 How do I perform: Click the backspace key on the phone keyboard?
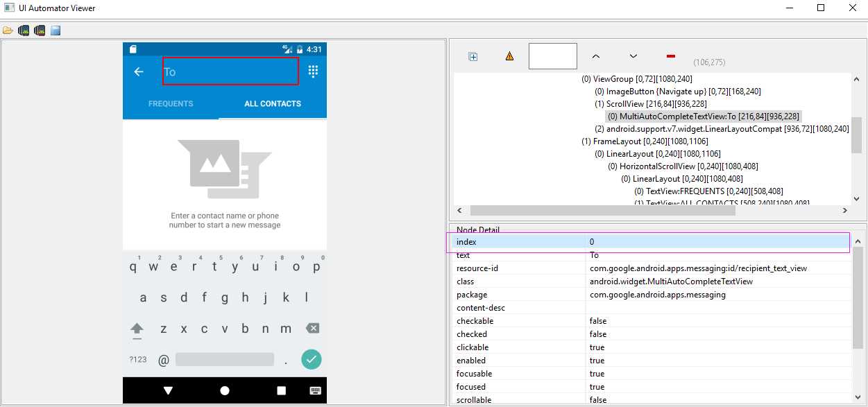click(313, 329)
